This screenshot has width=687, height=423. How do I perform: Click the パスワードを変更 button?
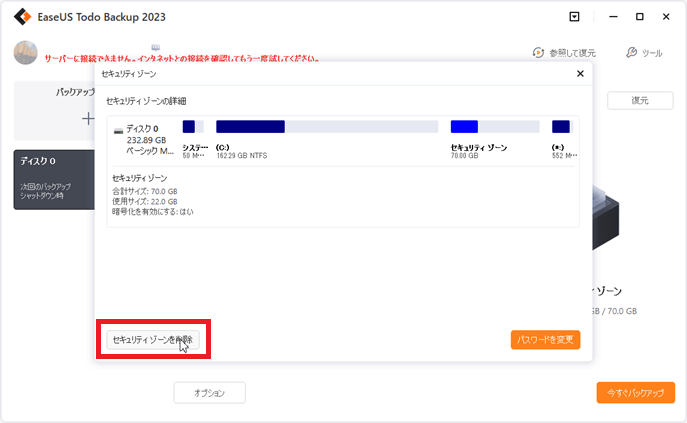point(545,340)
